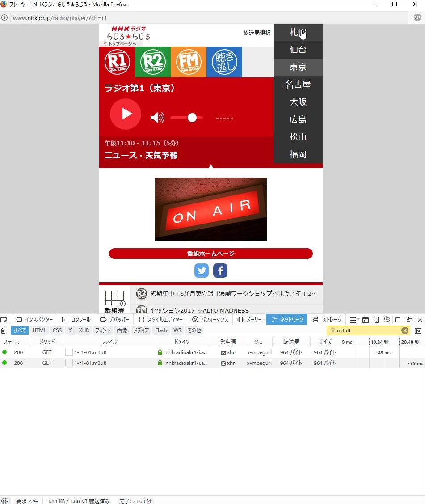This screenshot has width=425, height=504.
Task: Choose the NHK FM channel icon
Action: 189,62
